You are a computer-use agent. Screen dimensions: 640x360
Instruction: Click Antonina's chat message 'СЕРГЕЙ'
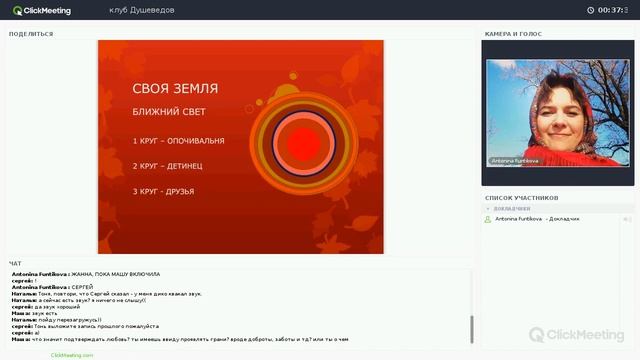(x=82, y=287)
